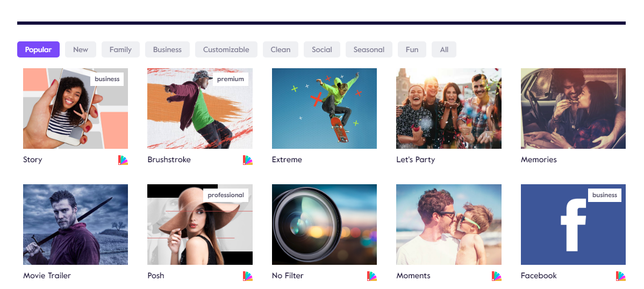Click the Let's Party title text
This screenshot has height=289, width=644.
pos(416,160)
